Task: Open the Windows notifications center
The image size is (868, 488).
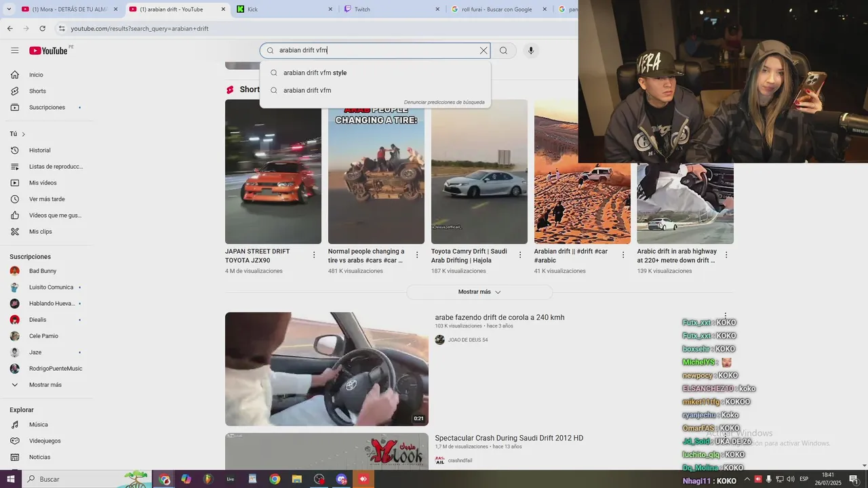Action: coord(854,479)
